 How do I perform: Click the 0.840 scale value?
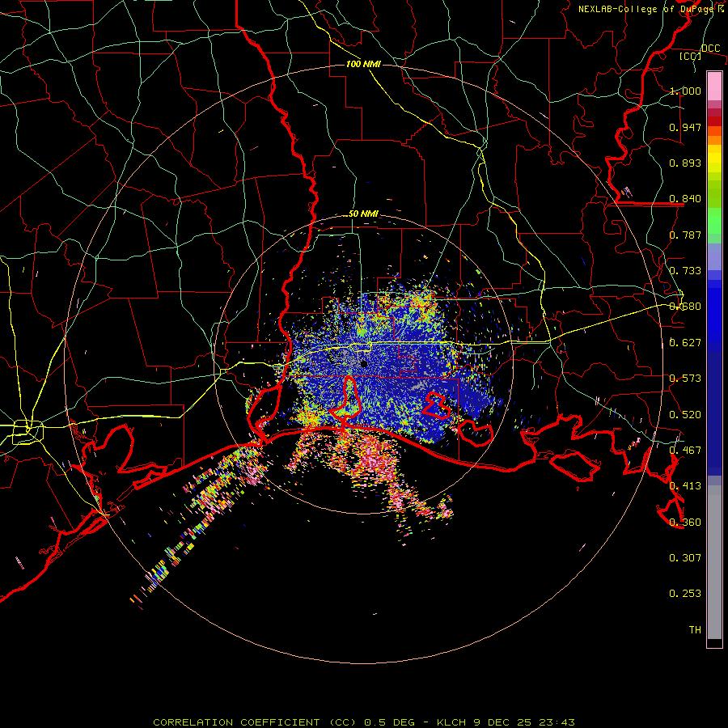(685, 199)
